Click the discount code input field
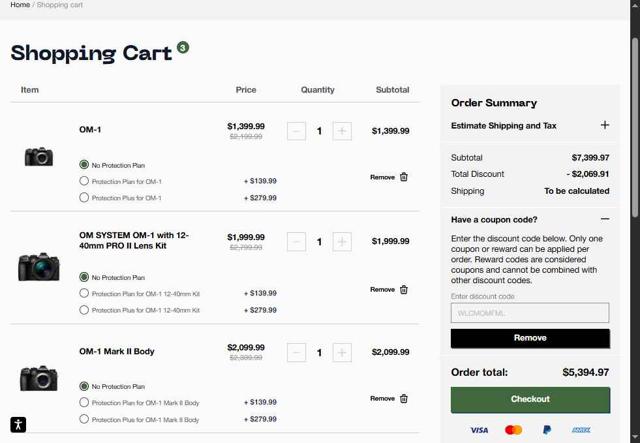 coord(530,313)
